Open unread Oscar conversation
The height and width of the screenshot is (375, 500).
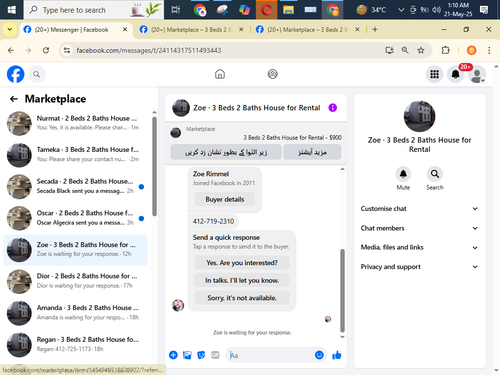point(75,218)
